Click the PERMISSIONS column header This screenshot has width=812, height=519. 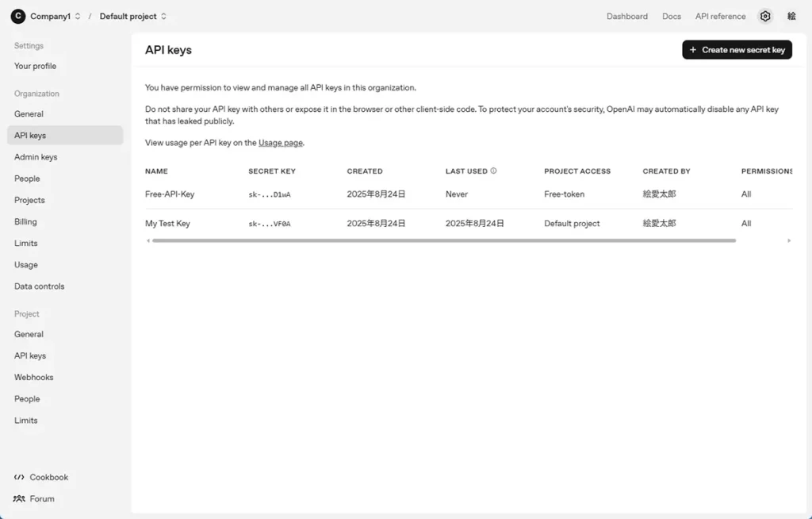(x=767, y=171)
